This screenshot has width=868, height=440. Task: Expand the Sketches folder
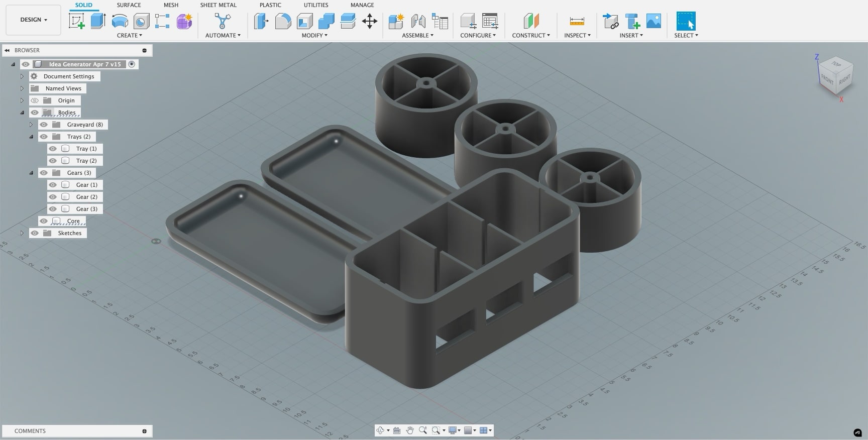tap(22, 233)
